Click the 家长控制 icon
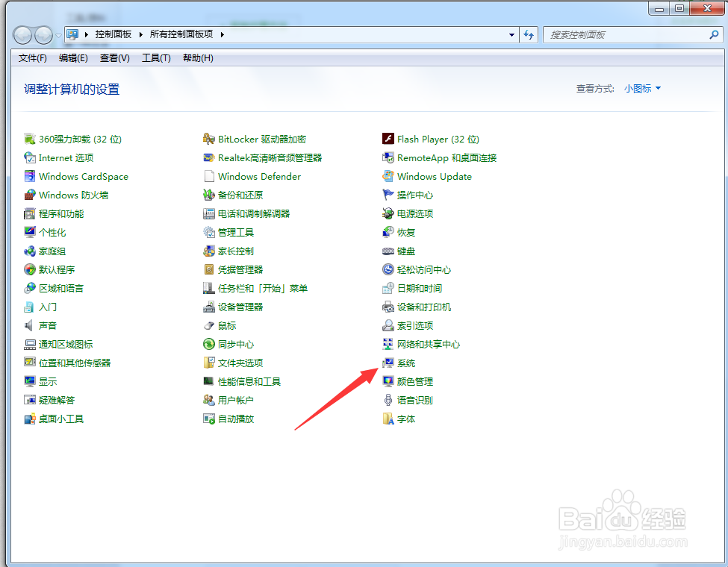Viewport: 728px width, 567px height. 209,251
